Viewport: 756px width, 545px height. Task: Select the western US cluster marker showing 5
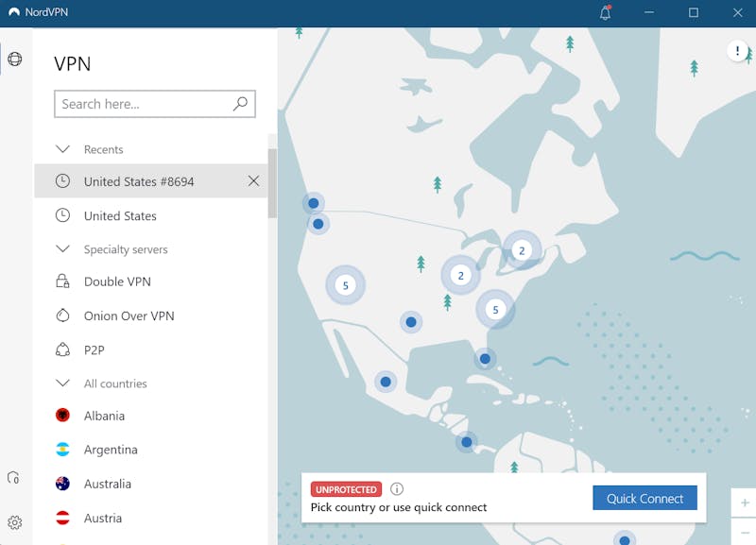345,285
